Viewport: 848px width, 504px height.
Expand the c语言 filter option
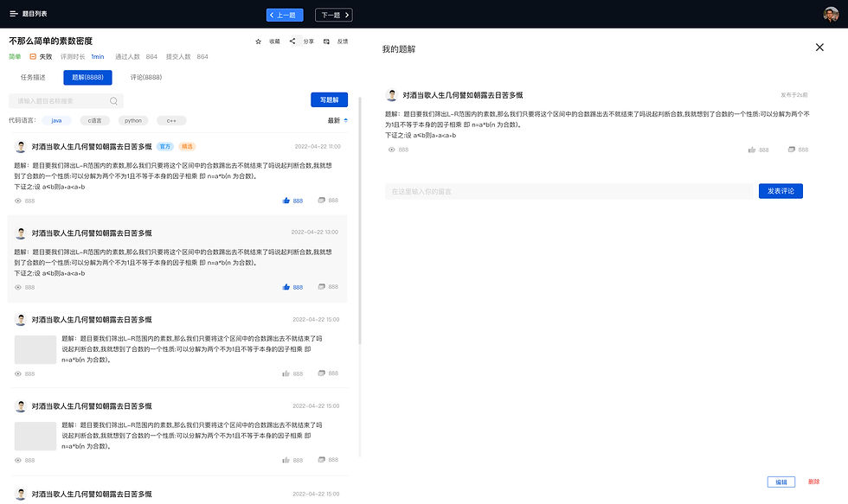[96, 121]
